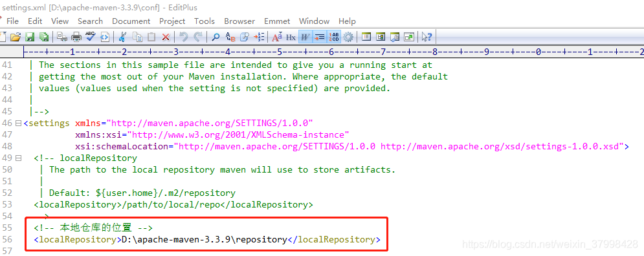Collapse the localRepository comment fold on line 49
The height and width of the screenshot is (256, 644).
click(18, 158)
